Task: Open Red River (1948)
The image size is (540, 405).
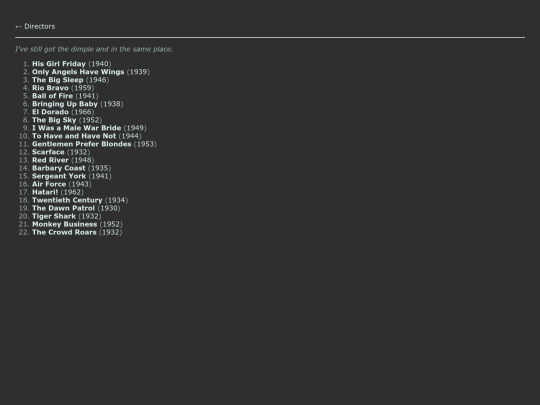Action: click(50, 160)
